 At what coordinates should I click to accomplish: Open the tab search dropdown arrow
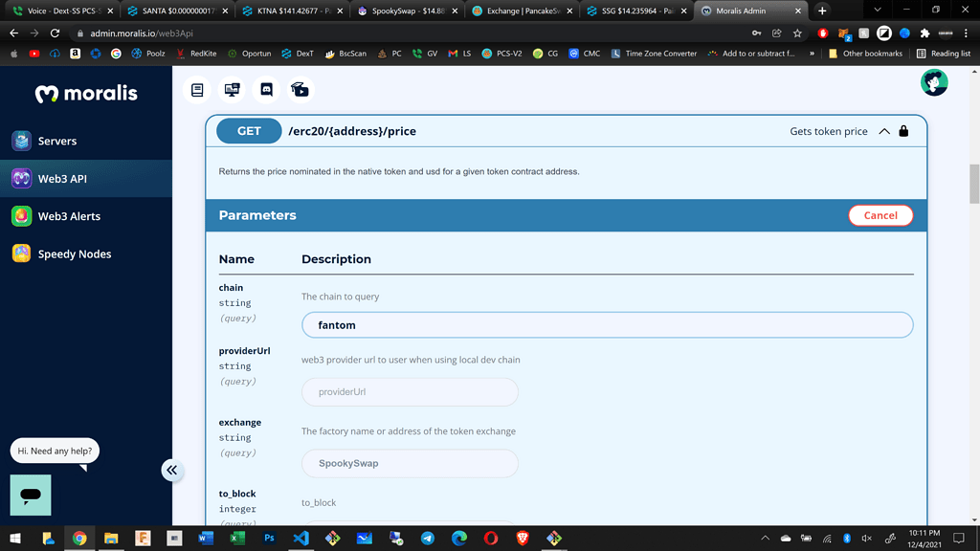click(877, 10)
